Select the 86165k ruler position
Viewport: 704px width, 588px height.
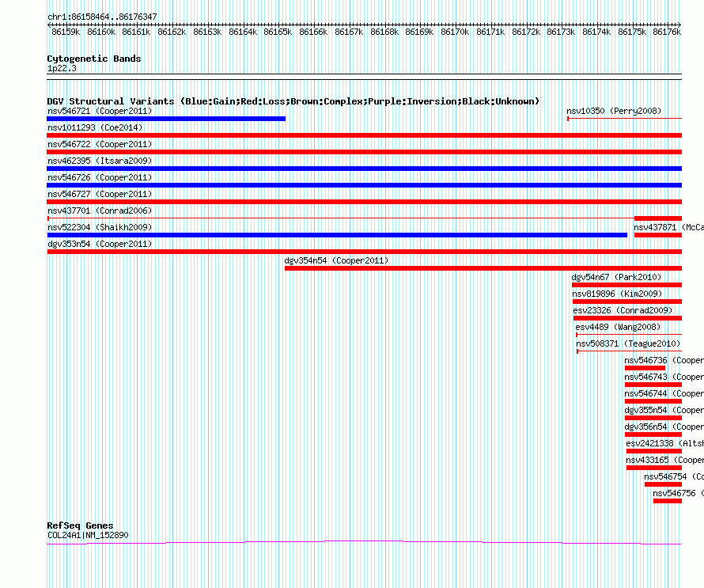278,32
